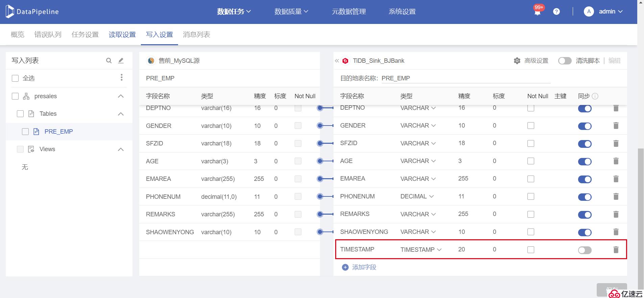Open VARCHAR type dropdown for EMAREA
This screenshot has height=298, width=644.
pyautogui.click(x=418, y=179)
